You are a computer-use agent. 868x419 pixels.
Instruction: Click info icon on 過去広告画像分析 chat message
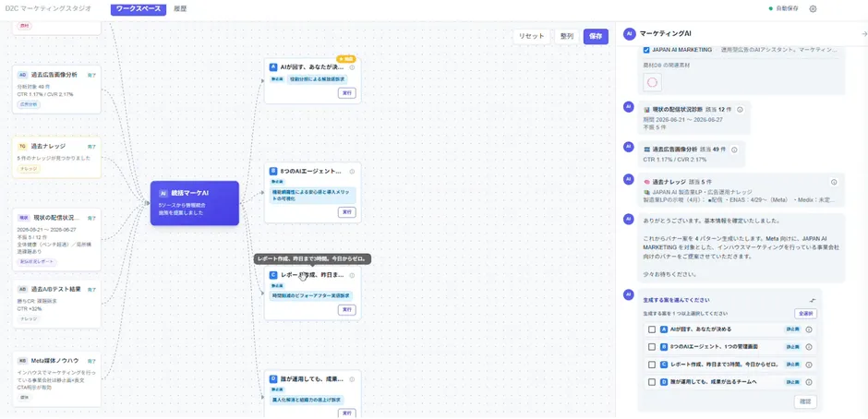pyautogui.click(x=734, y=150)
